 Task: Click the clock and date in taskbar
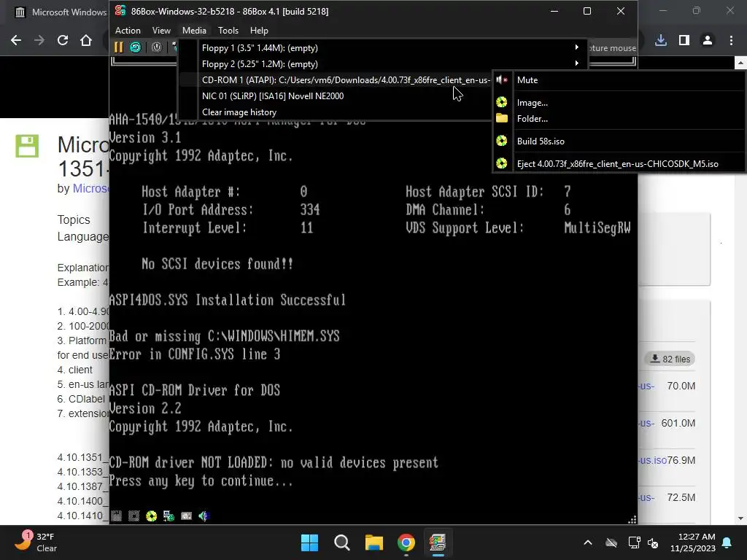point(693,542)
